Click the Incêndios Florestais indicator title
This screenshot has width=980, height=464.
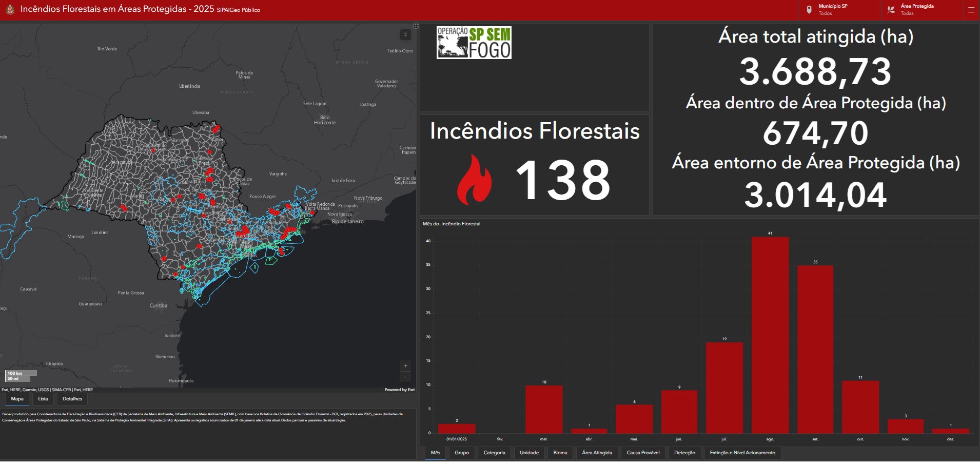535,131
